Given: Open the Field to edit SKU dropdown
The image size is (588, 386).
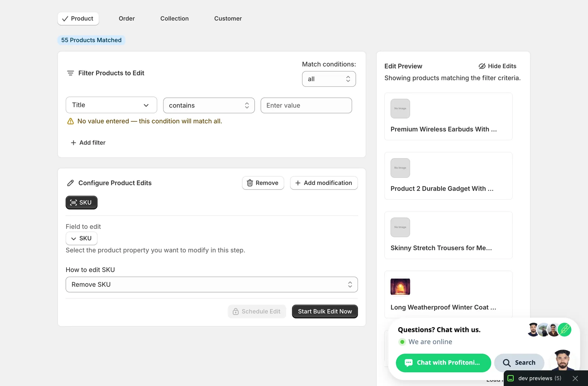Looking at the screenshot, I should [x=82, y=238].
